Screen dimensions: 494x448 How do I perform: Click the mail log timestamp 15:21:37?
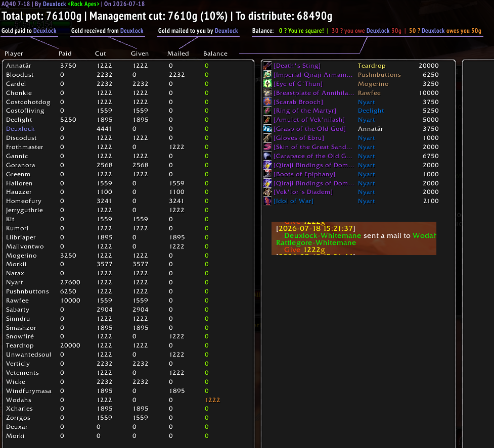tap(316, 228)
